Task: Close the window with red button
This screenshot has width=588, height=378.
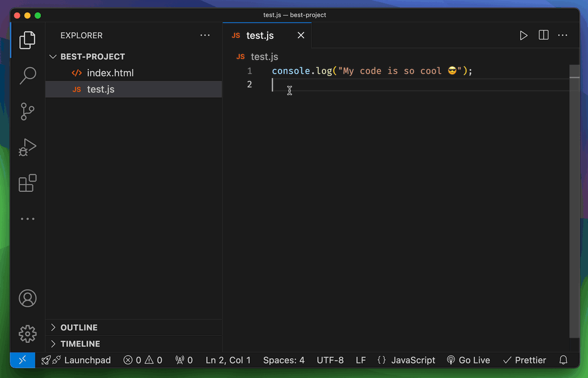Action: click(x=17, y=16)
